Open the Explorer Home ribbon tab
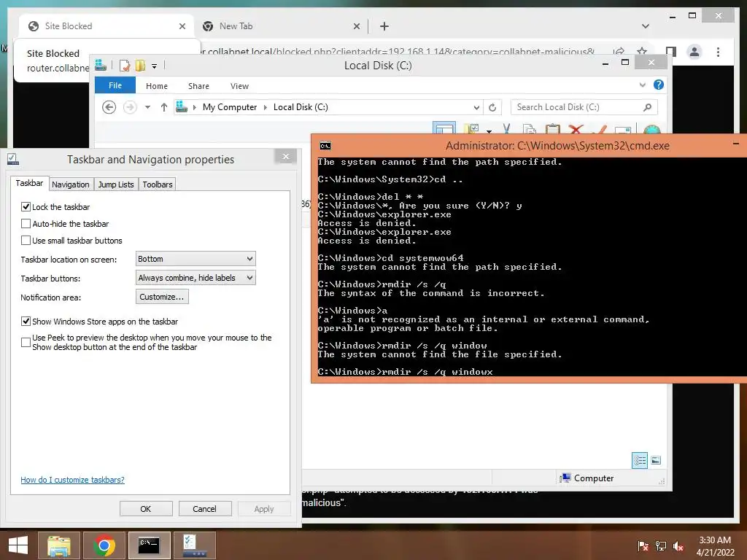Viewport: 747px width, 560px height. (157, 86)
